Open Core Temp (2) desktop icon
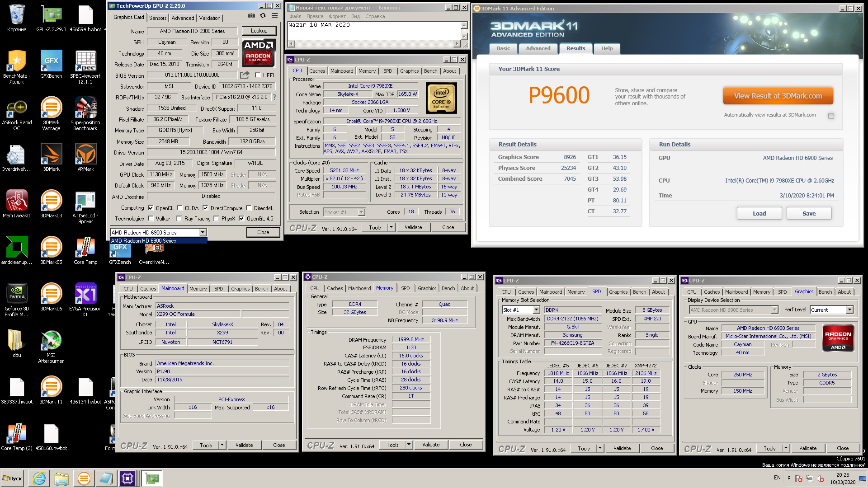Image resolution: width=868 pixels, height=488 pixels. [x=17, y=436]
